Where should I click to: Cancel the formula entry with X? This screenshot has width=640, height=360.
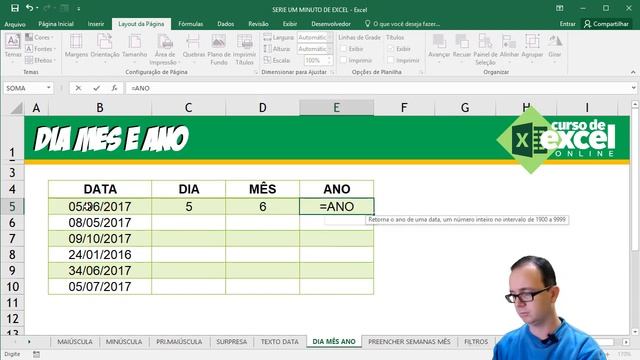(x=78, y=88)
